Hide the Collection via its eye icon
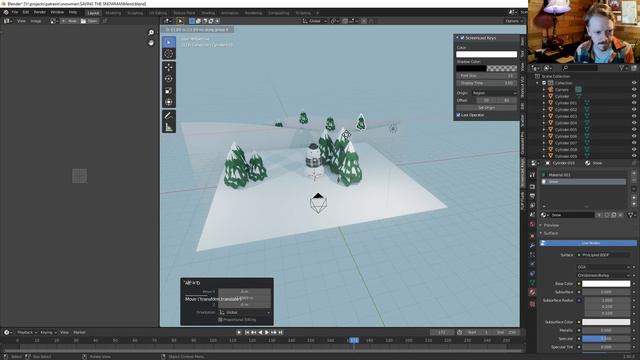This screenshot has width=640, height=360. [x=634, y=83]
